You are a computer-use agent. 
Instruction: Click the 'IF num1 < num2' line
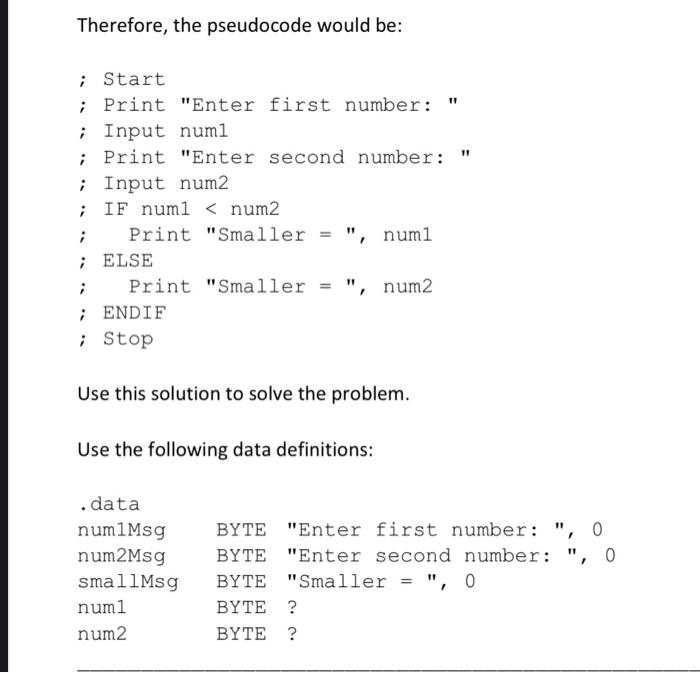(179, 209)
